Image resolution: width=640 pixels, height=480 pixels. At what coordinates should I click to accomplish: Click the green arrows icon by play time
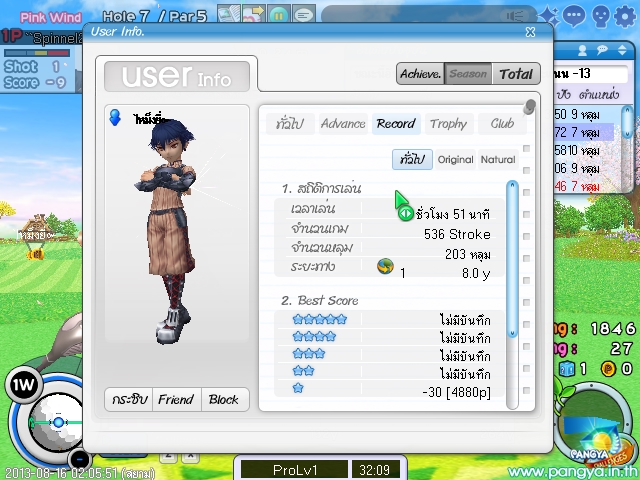(x=406, y=213)
